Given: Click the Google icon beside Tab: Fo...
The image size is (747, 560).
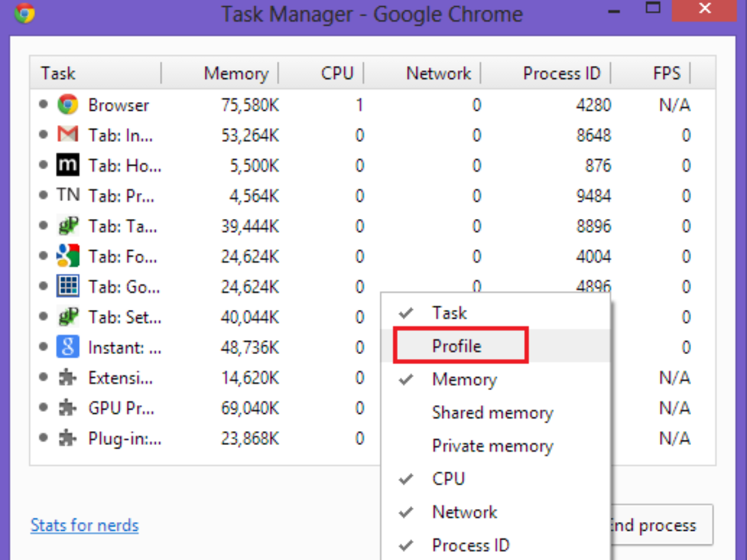Looking at the screenshot, I should click(x=67, y=256).
